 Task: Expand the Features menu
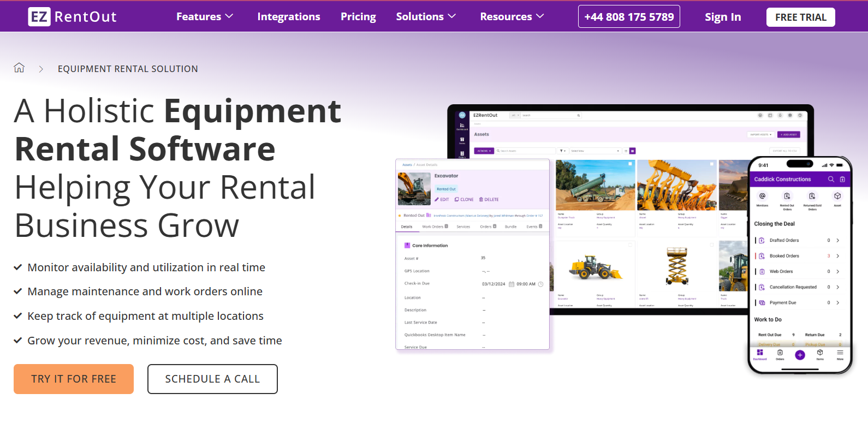coord(205,16)
